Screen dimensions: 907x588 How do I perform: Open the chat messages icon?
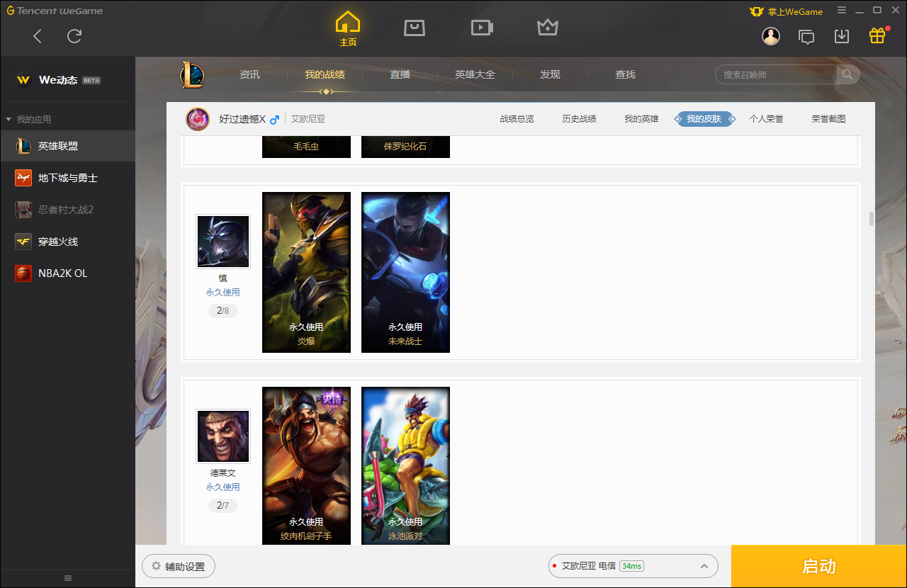tap(806, 36)
